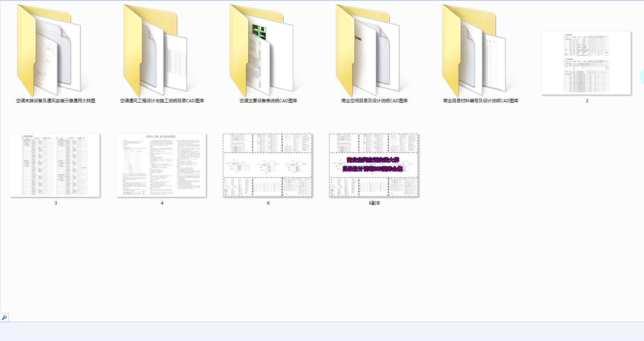Click the folder name 商业空间目录及设计说明CAD图库
This screenshot has height=341, width=644.
pos(374,101)
